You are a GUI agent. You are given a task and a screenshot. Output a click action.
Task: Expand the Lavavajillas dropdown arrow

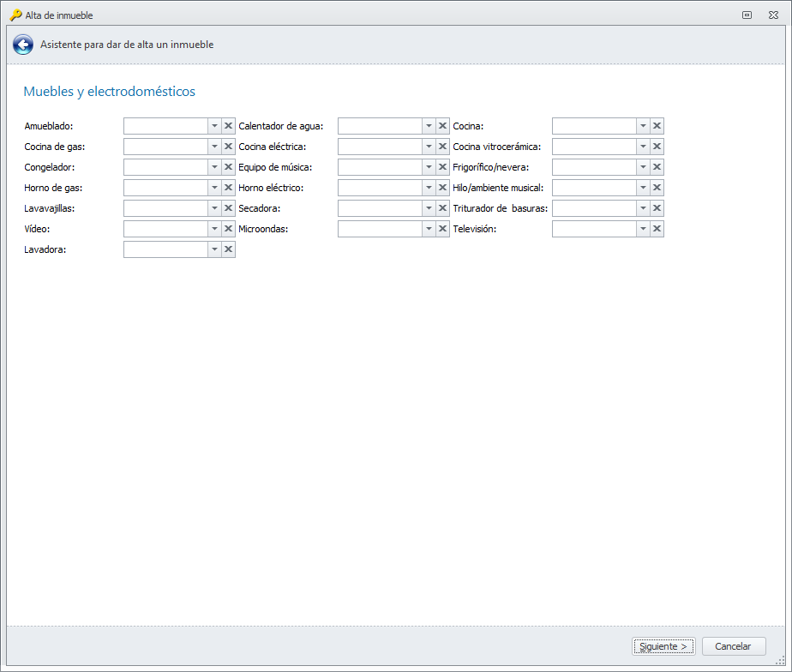click(x=214, y=208)
